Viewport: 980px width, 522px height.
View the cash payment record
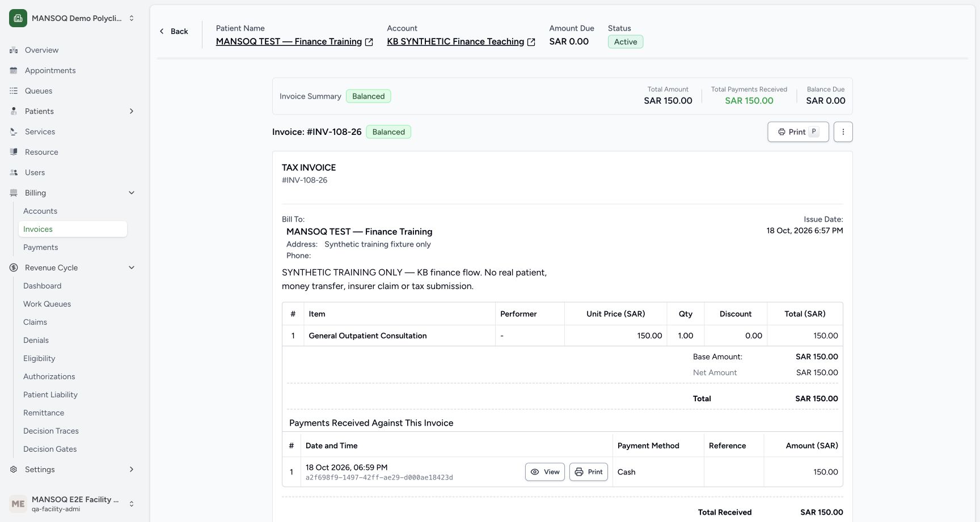tap(545, 472)
